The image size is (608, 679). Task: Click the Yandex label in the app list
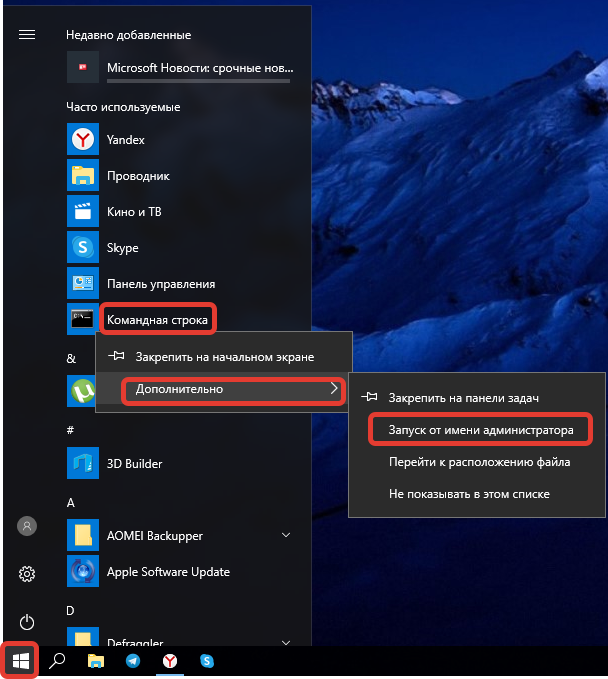tap(126, 139)
